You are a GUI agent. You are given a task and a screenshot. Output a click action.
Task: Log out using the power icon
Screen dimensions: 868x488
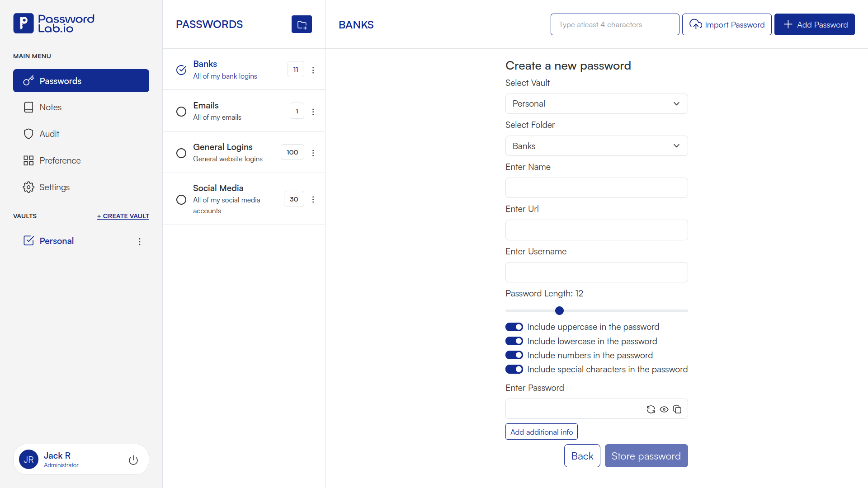(x=133, y=460)
